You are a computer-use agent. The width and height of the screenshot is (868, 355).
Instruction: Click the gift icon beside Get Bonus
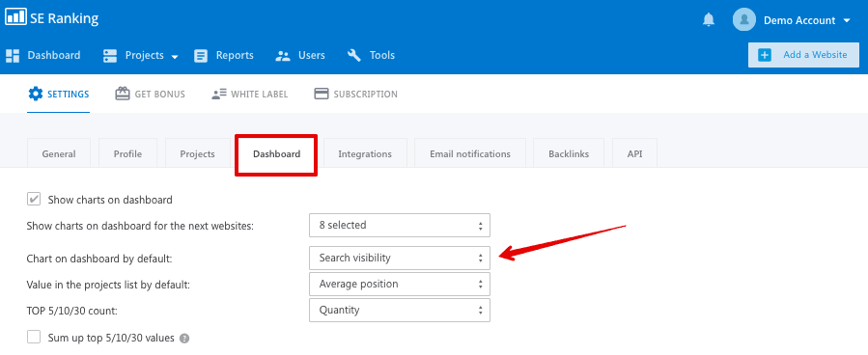coord(123,94)
